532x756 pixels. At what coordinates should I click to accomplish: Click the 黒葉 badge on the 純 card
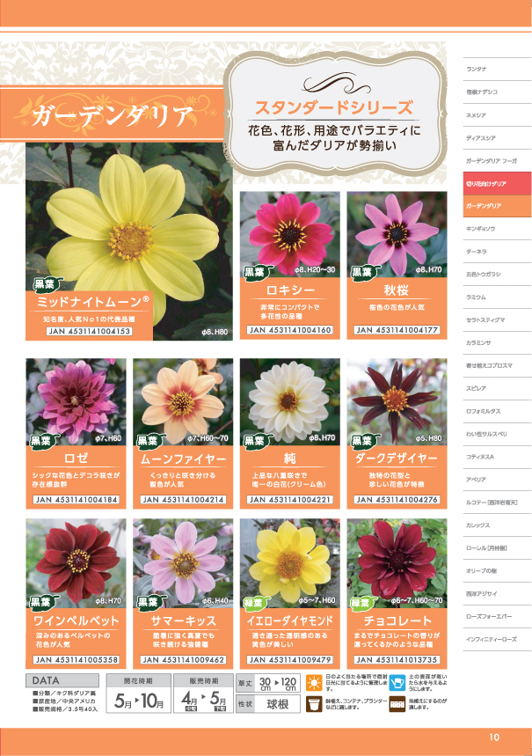(257, 441)
